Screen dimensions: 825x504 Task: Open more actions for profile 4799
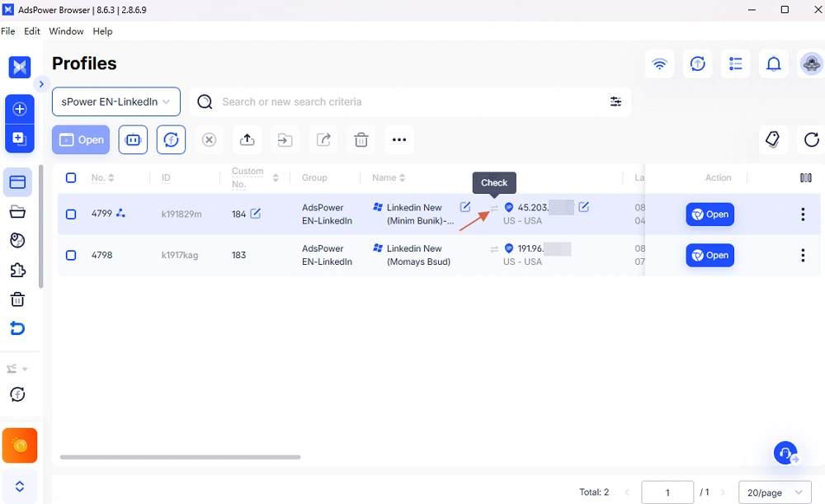[803, 214]
